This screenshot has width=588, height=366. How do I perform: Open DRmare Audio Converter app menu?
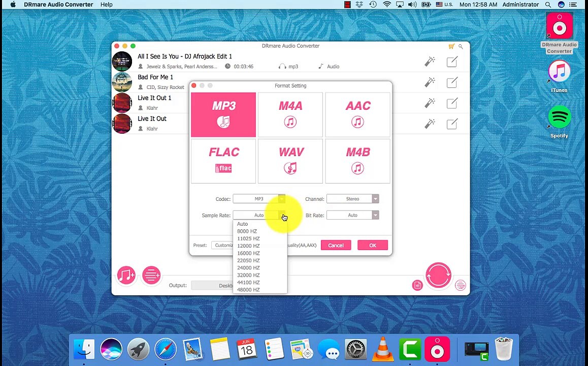58,5
